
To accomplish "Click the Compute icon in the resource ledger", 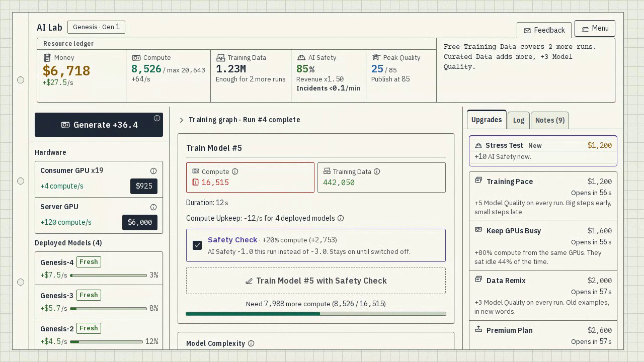I will coord(136,58).
